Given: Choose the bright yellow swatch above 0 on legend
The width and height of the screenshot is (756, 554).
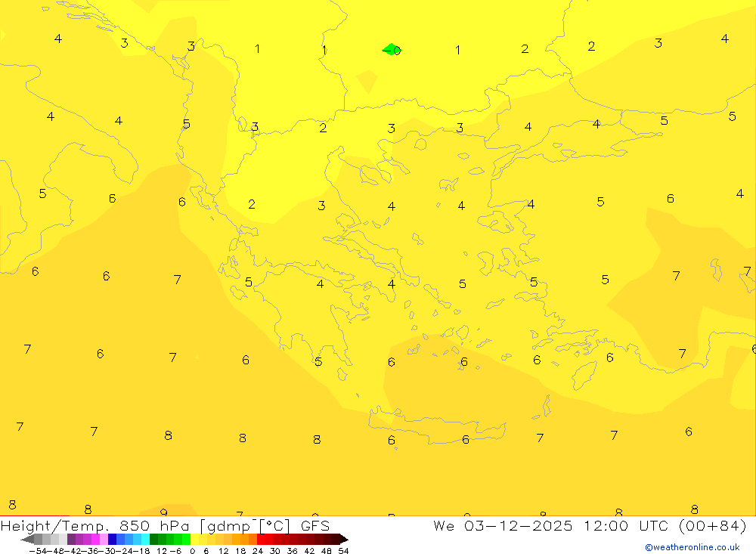Looking at the screenshot, I should point(195,539).
